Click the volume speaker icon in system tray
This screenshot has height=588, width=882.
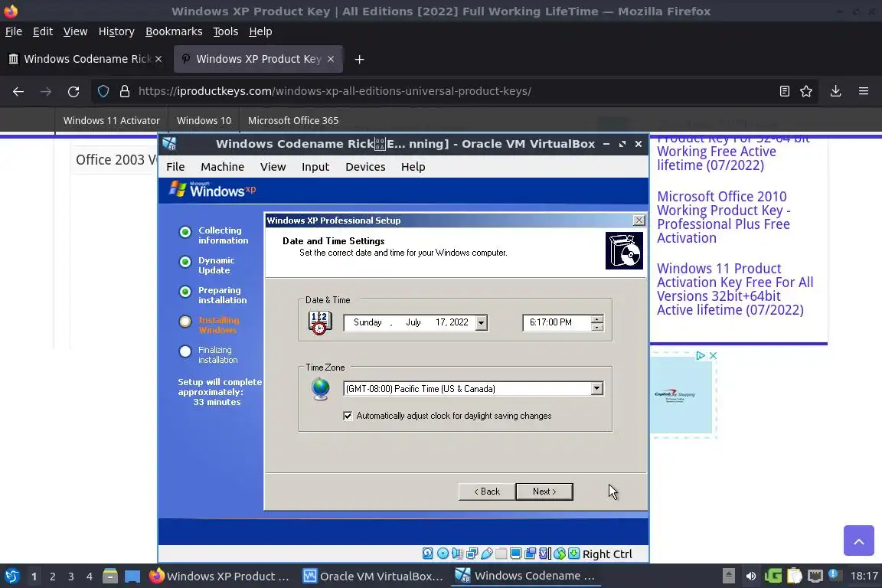(751, 576)
